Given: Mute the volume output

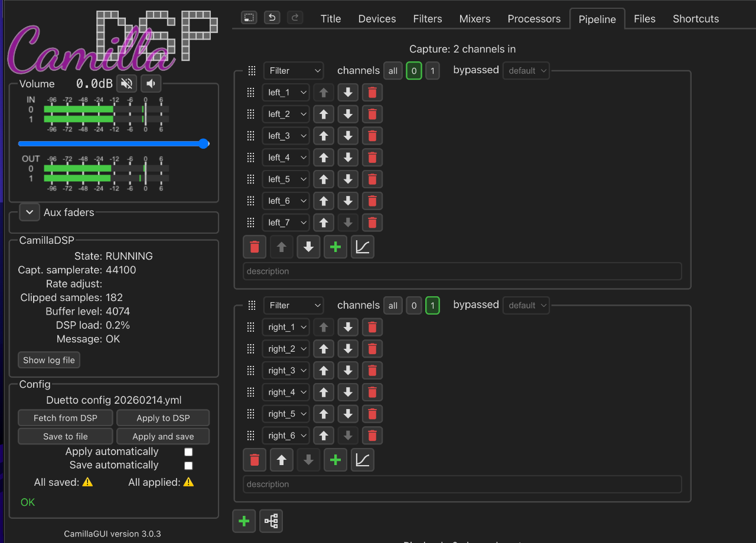Looking at the screenshot, I should (126, 83).
